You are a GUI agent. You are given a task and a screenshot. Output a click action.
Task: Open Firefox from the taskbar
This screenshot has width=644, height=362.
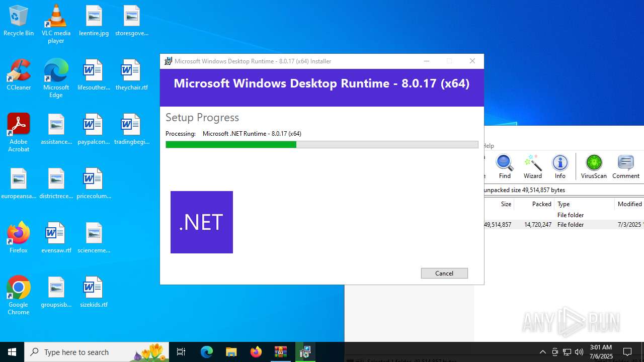[x=256, y=352]
